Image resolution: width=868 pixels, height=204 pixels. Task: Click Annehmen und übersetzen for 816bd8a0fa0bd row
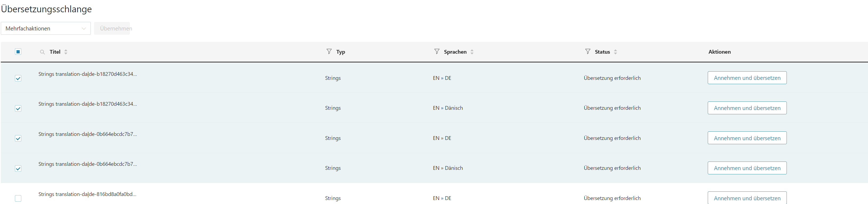tap(747, 198)
